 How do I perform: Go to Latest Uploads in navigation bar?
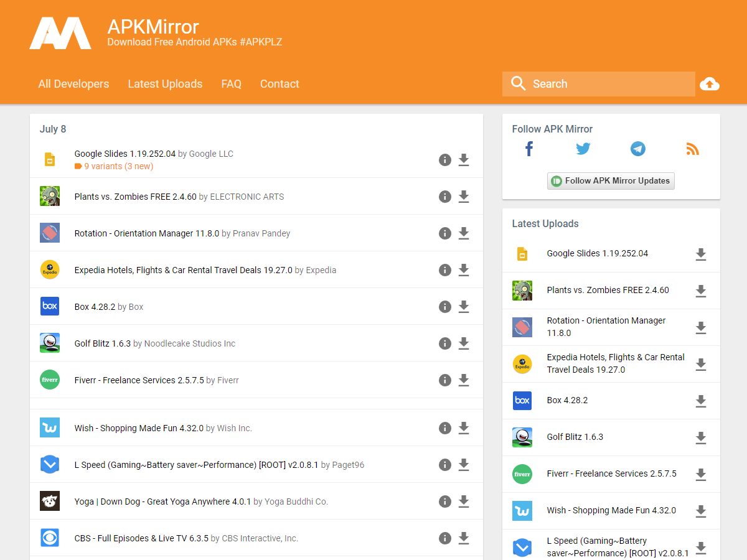point(165,84)
